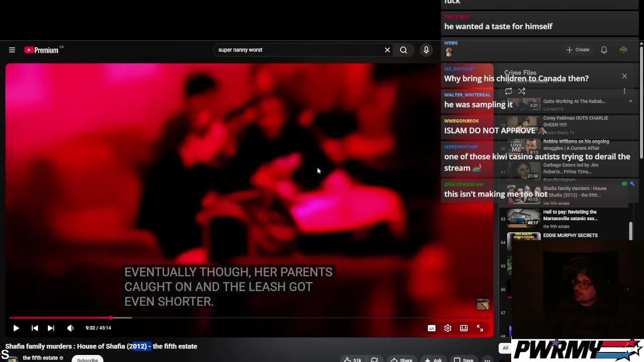Image resolution: width=644 pixels, height=362 pixels.
Task: Like the video (51k)
Action: 353,359
